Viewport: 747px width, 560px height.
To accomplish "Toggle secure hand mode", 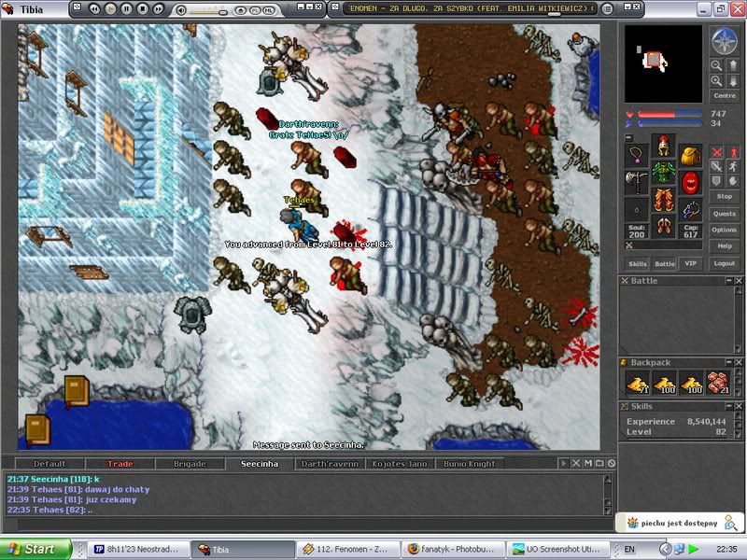I will coord(733,181).
